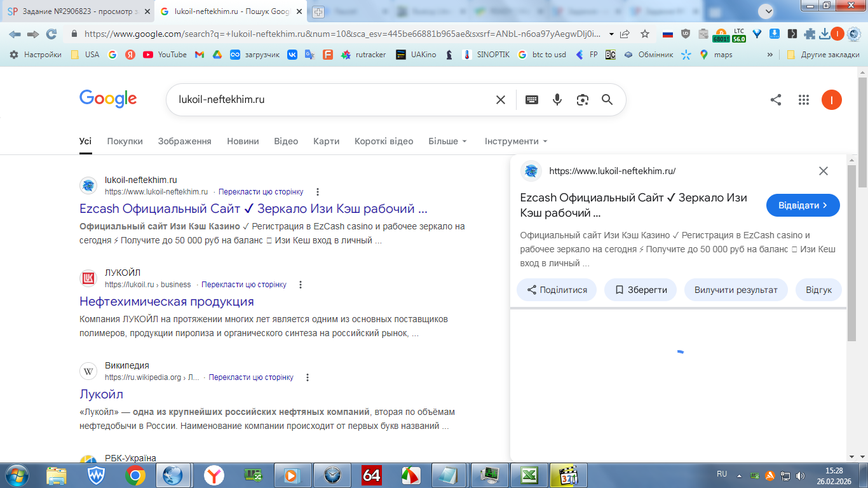Click Вилучити результат in the side panel

[736, 290]
